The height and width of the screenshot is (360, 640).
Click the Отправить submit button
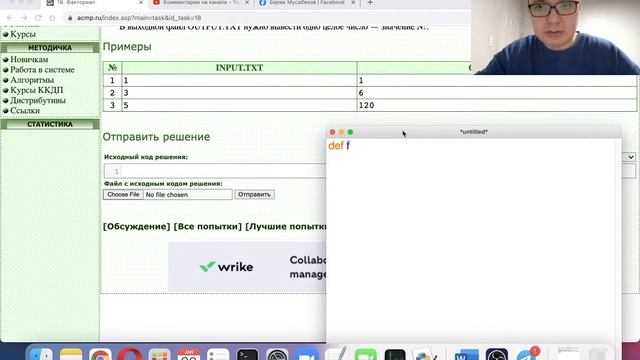click(254, 195)
